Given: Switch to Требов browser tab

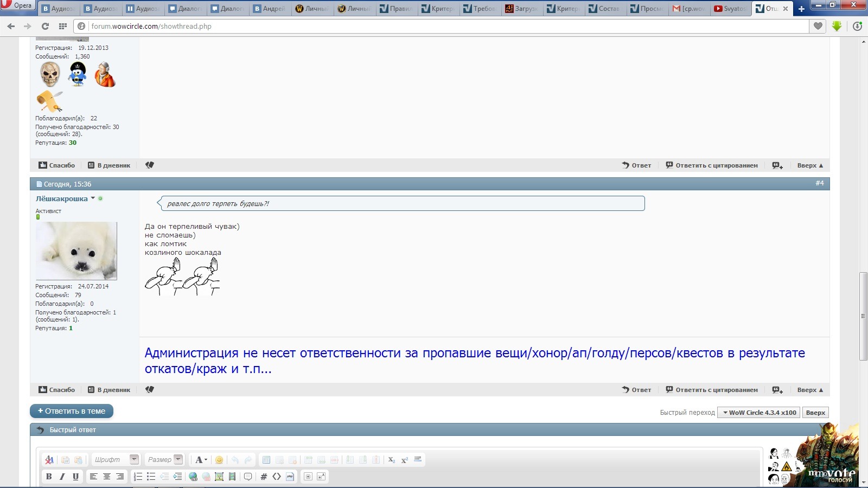Looking at the screenshot, I should click(480, 9).
